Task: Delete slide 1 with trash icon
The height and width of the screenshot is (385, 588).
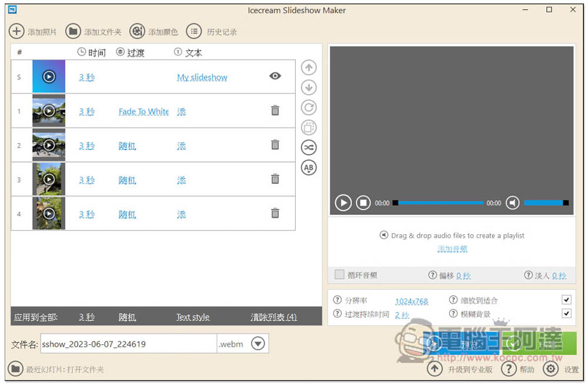Action: (x=275, y=111)
